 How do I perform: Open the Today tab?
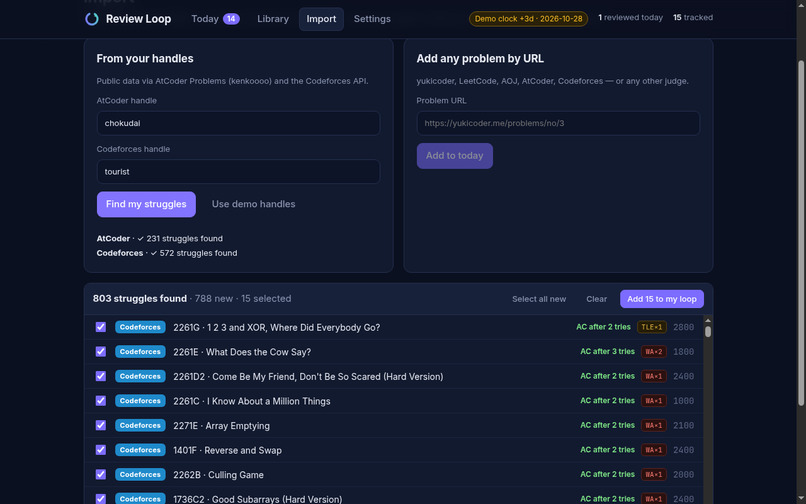215,19
